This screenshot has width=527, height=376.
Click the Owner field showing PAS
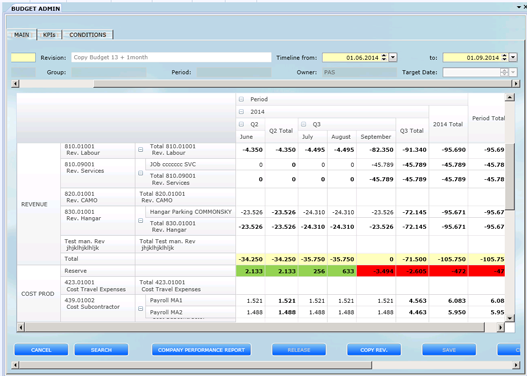[360, 72]
